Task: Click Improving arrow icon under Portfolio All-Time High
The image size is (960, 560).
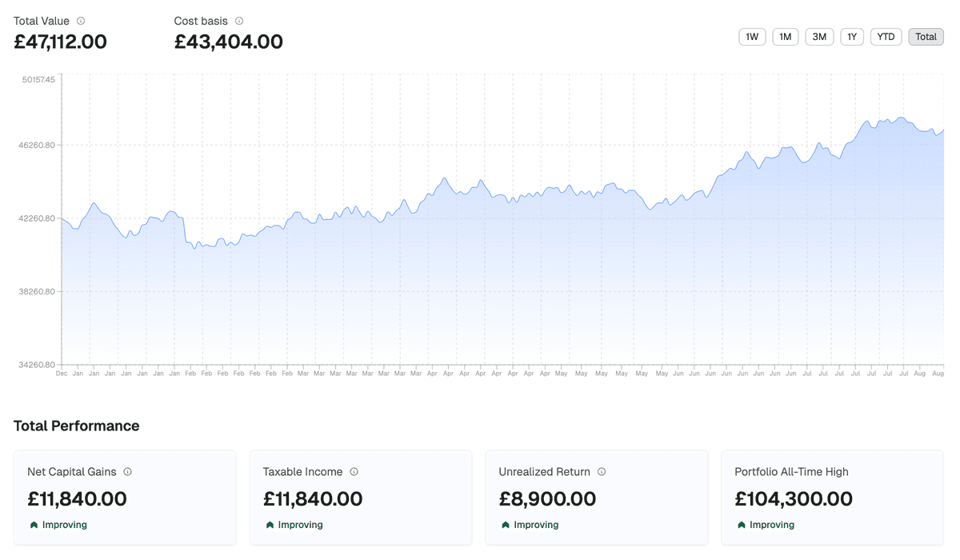Action: click(742, 525)
